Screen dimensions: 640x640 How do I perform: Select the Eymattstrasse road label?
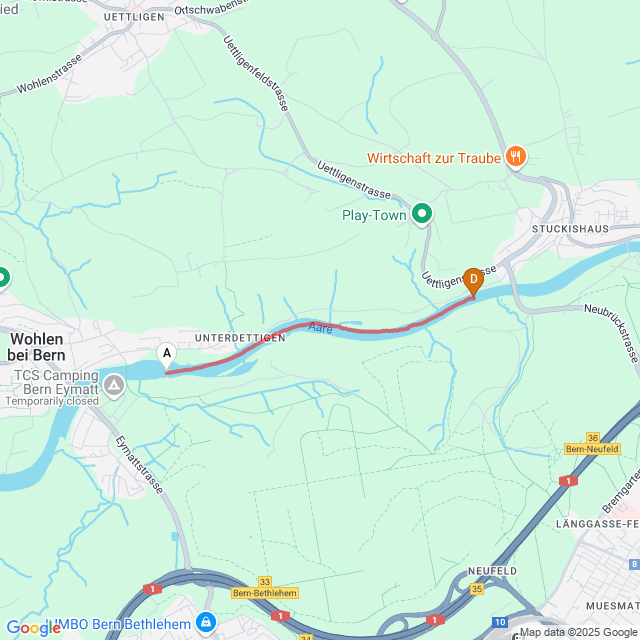tap(140, 465)
